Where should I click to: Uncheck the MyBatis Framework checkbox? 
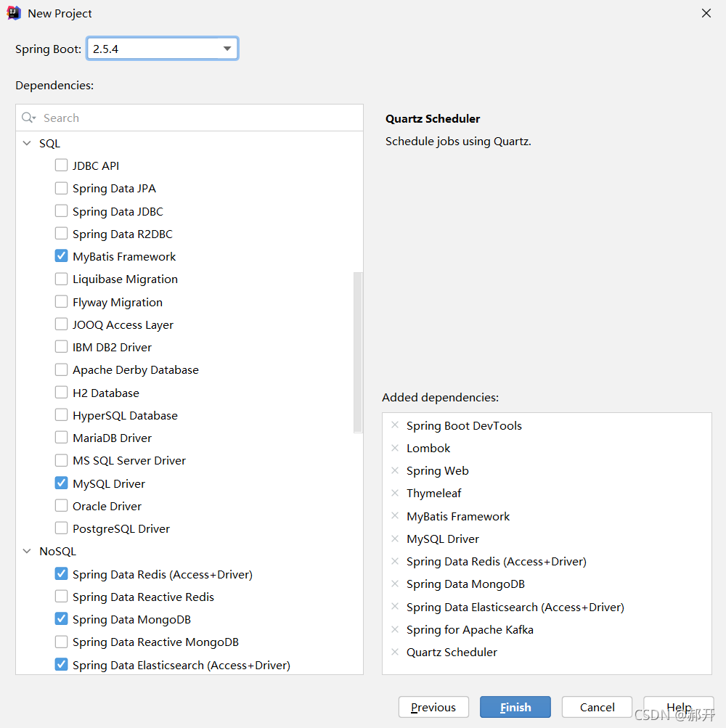tap(61, 256)
